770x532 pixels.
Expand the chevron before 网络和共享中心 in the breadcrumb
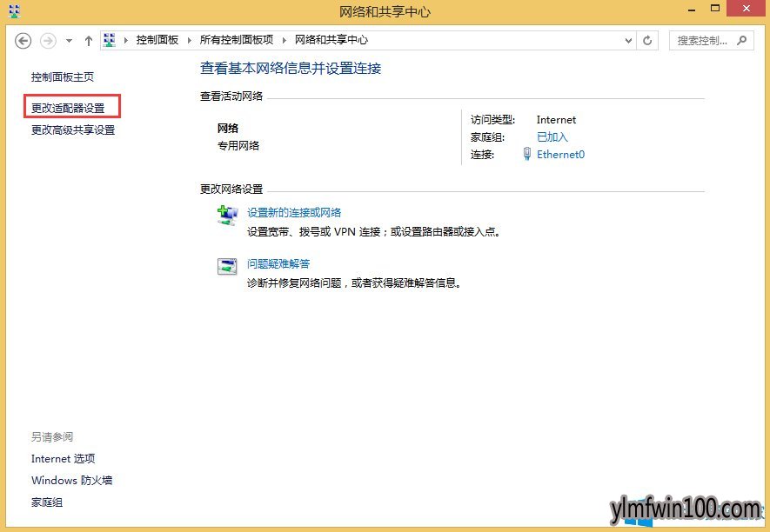[285, 40]
